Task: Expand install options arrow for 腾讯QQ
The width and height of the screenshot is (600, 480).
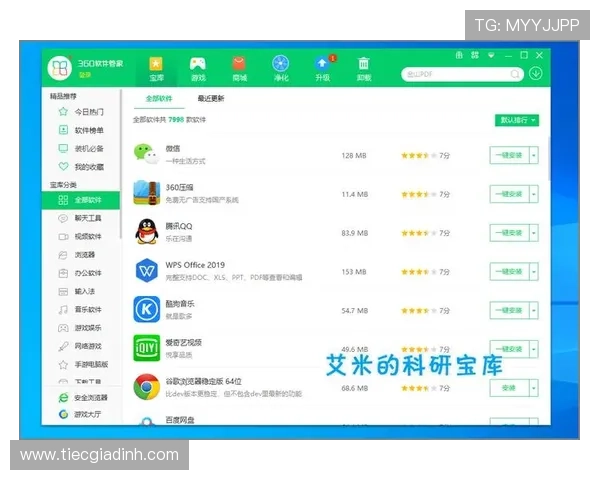Action: 534,233
